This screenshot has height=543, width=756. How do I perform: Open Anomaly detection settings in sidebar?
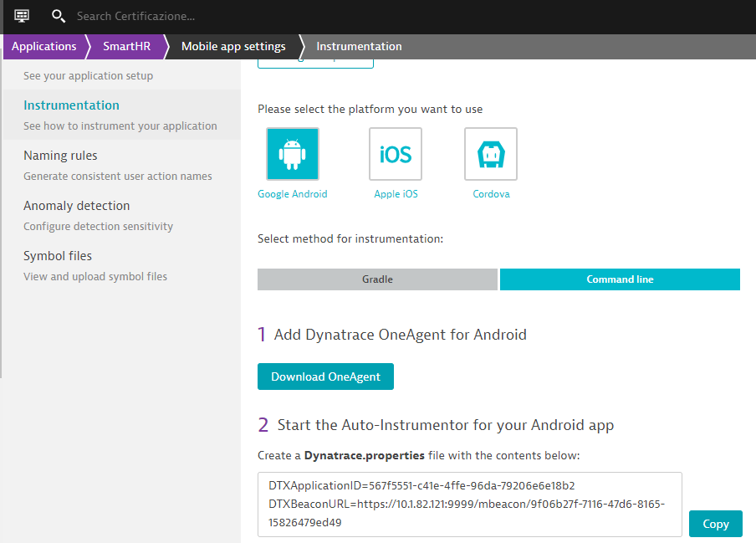76,206
